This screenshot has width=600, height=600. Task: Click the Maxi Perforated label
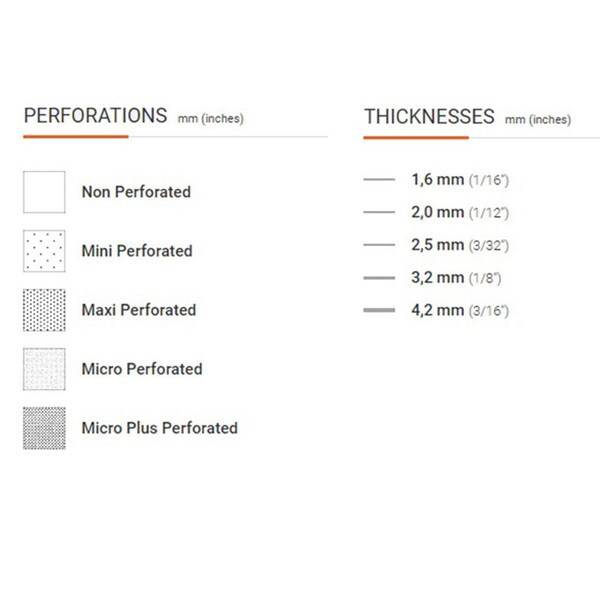(x=139, y=310)
